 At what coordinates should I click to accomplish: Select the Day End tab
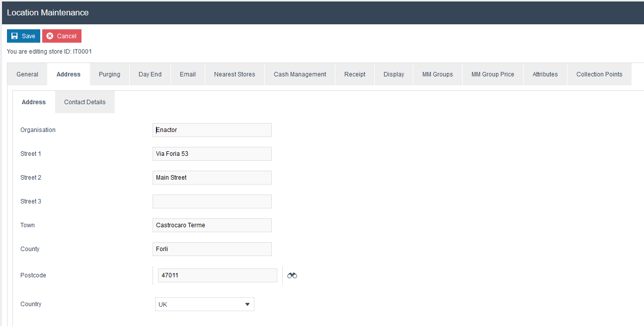point(150,74)
